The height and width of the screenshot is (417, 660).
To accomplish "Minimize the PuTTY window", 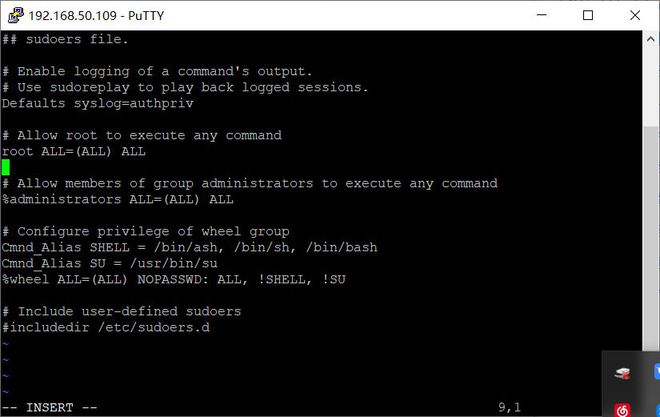I will pos(542,15).
